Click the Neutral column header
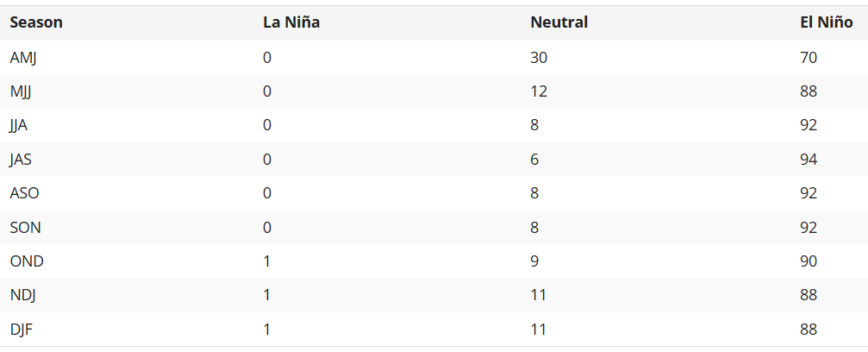This screenshot has width=868, height=352. click(559, 22)
